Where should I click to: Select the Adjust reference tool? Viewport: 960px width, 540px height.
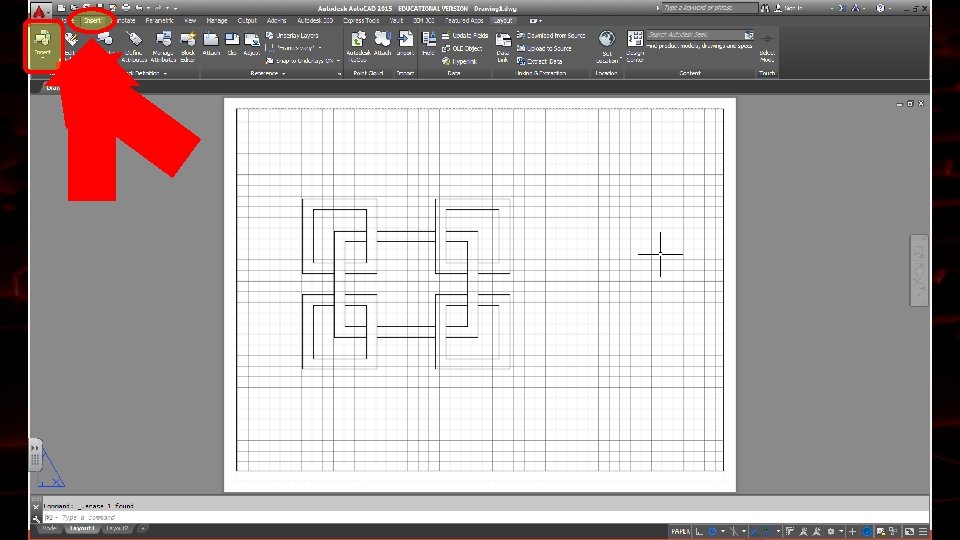[252, 44]
